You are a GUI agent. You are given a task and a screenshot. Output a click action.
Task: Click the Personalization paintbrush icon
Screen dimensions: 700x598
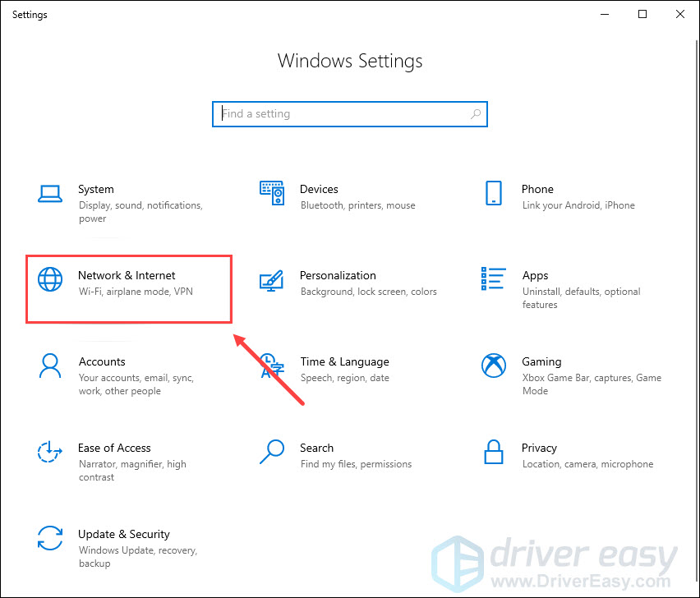[271, 281]
